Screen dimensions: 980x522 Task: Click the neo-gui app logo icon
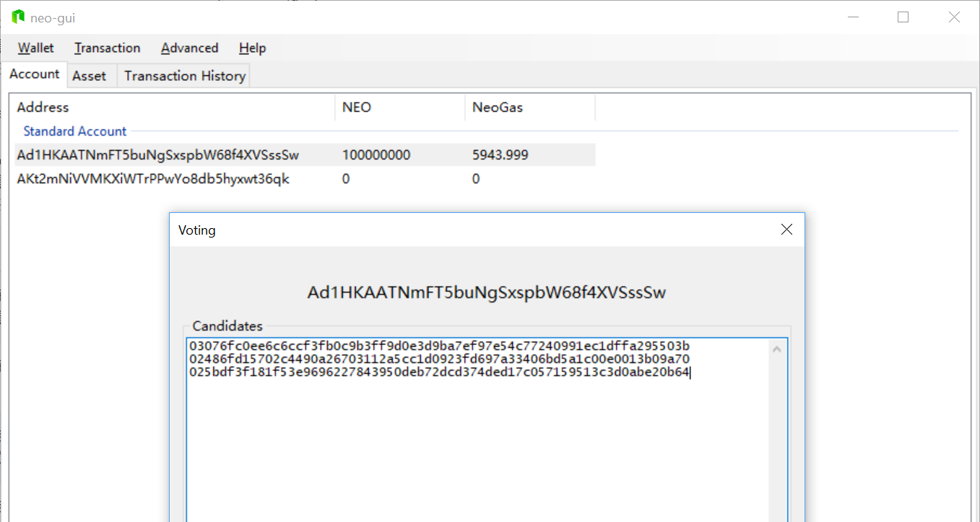(x=18, y=17)
